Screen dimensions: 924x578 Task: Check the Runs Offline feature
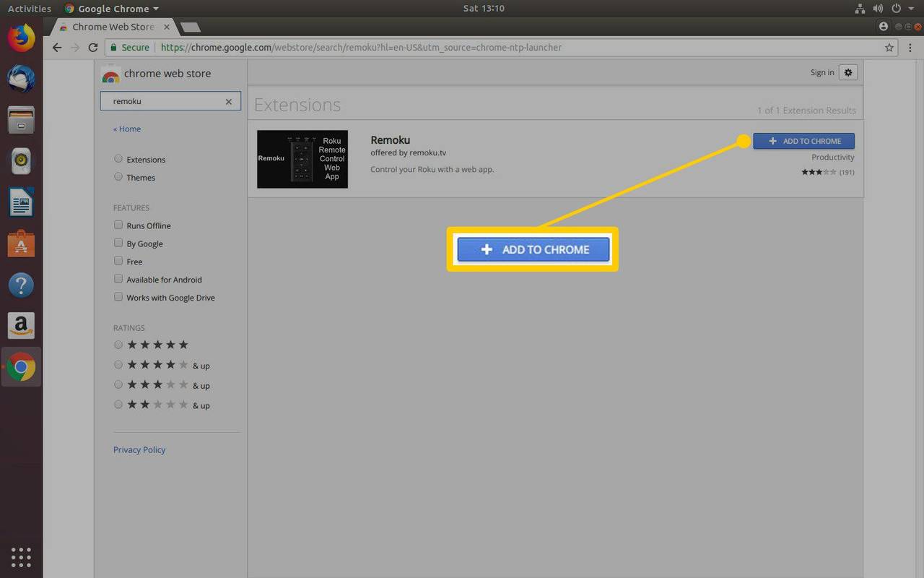coord(118,225)
